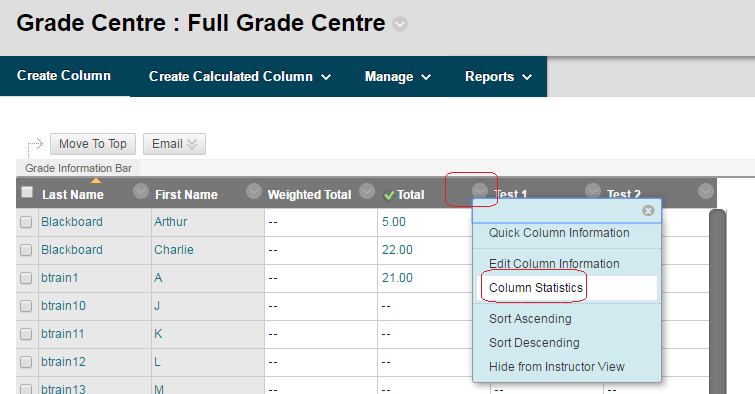Open the Full Grade Centre title options chevron
Viewport: 755px width, 394px height.
click(400, 24)
